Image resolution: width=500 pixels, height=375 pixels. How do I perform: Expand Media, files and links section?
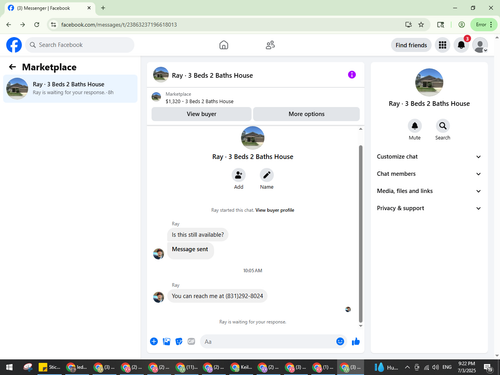(429, 191)
